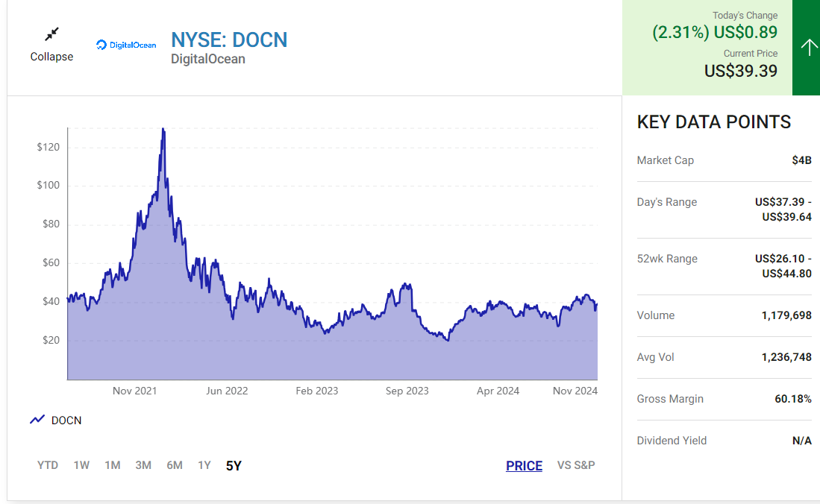Image resolution: width=820 pixels, height=504 pixels.
Task: Toggle the DOCN legend line icon
Action: click(x=37, y=420)
